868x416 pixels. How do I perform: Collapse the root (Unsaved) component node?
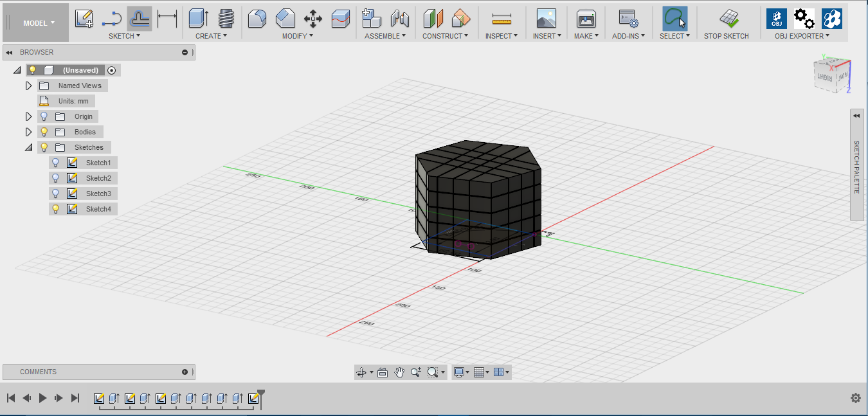pos(17,70)
